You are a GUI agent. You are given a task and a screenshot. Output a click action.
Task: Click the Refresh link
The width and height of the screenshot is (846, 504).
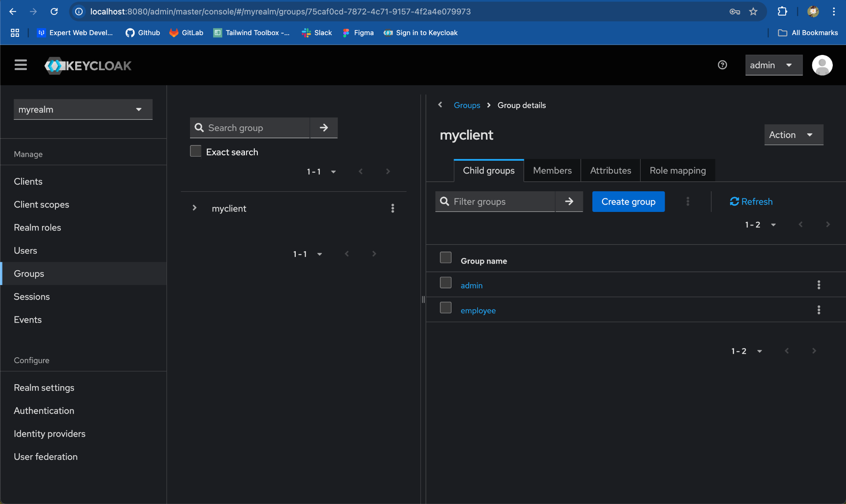click(751, 201)
